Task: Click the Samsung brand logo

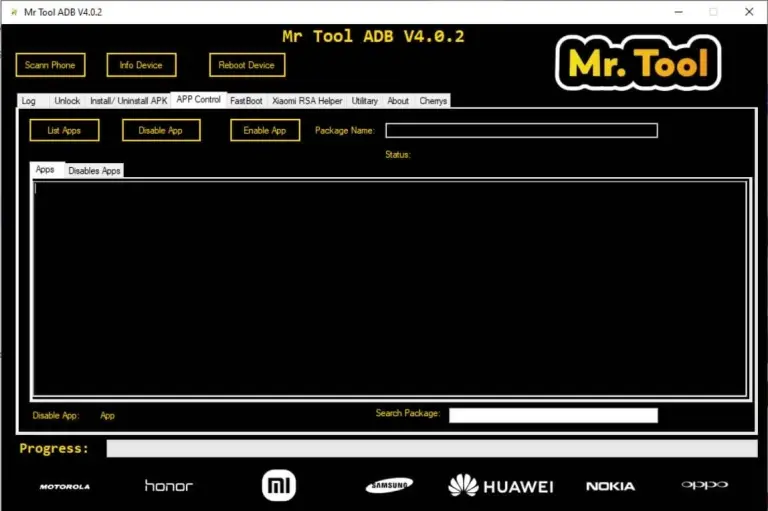Action: pyautogui.click(x=389, y=486)
